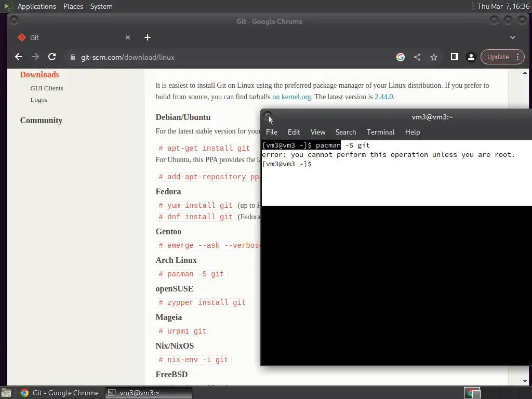Viewport: 532px width, 399px height.
Task: View site security lock icon
Action: point(72,57)
